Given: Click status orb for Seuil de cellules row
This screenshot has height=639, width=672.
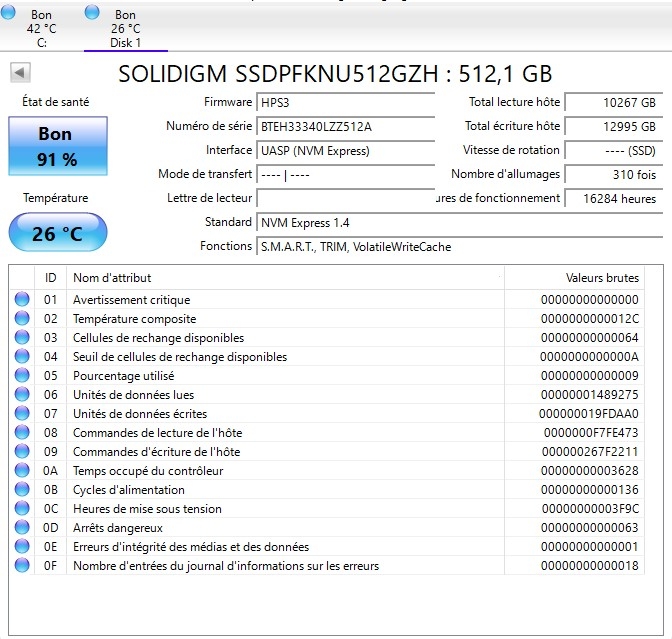Looking at the screenshot, I should point(22,356).
